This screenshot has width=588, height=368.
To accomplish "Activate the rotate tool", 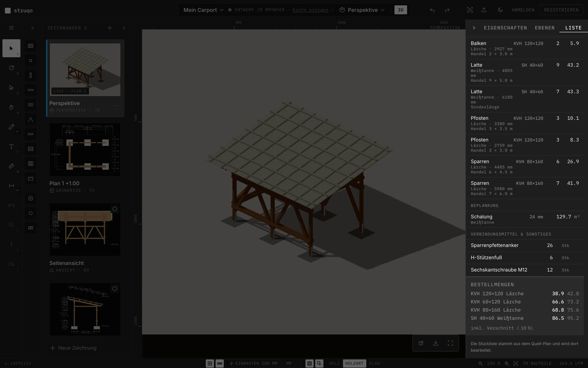I will coord(11,68).
